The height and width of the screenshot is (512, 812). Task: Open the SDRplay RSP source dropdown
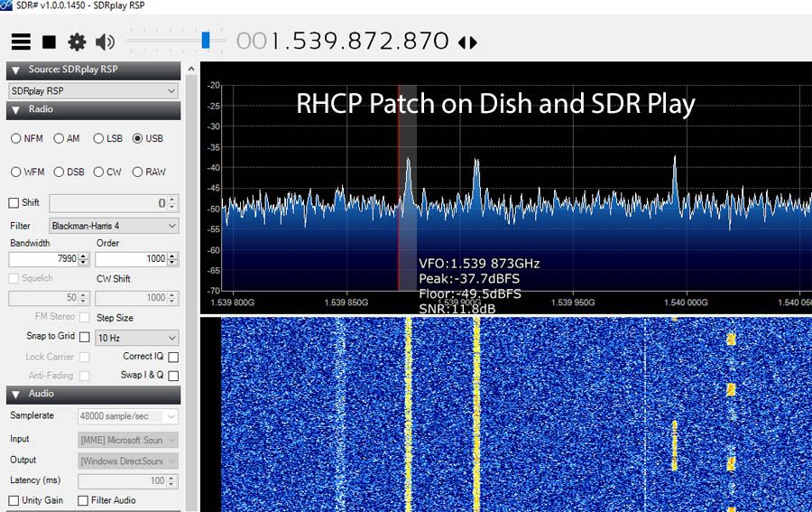click(x=94, y=91)
